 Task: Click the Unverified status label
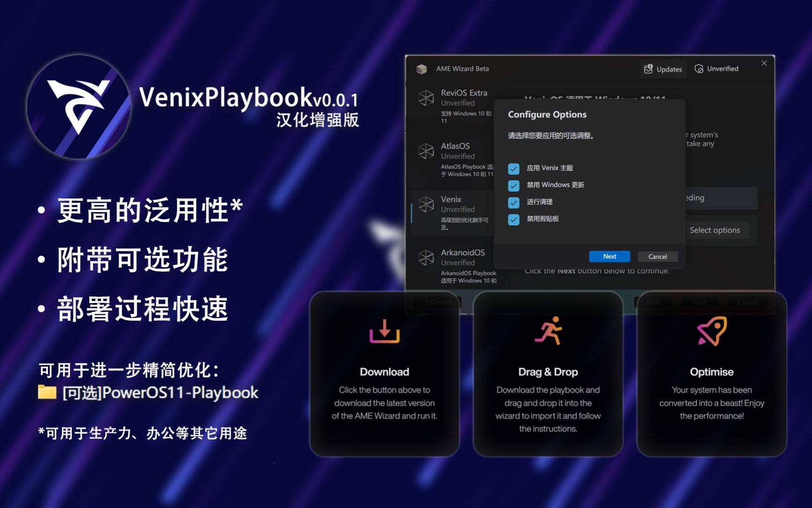(722, 69)
